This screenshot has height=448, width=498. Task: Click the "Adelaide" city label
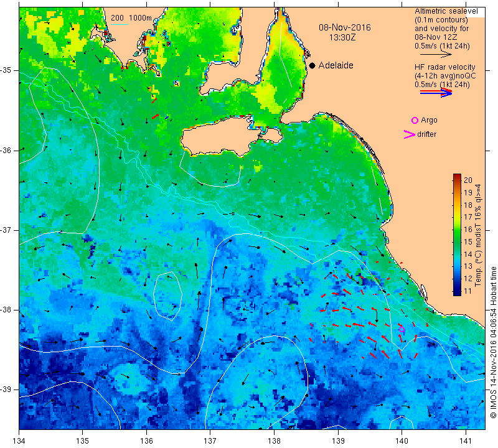pos(336,65)
